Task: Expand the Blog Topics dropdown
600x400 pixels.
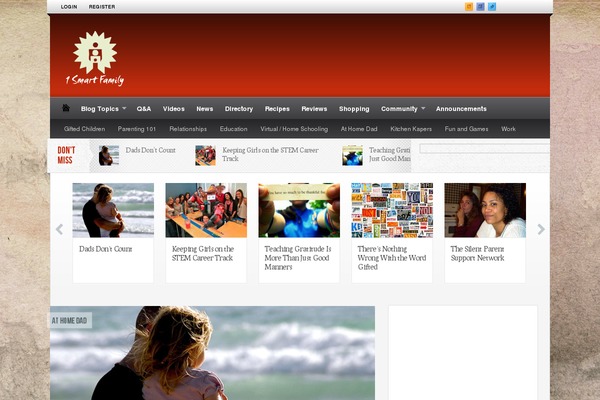Action: pyautogui.click(x=103, y=109)
